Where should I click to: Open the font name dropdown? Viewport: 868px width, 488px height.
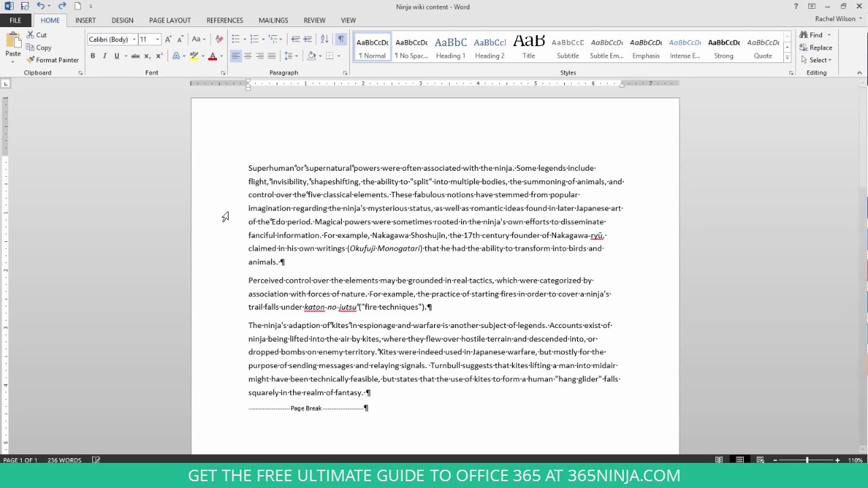coord(134,39)
